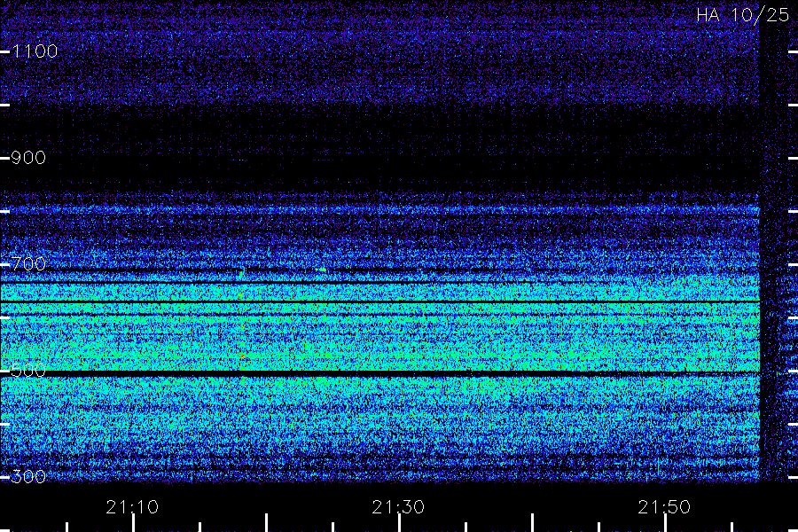Click the 1100 frequency axis label
This screenshot has height=532, width=798.
(x=35, y=51)
